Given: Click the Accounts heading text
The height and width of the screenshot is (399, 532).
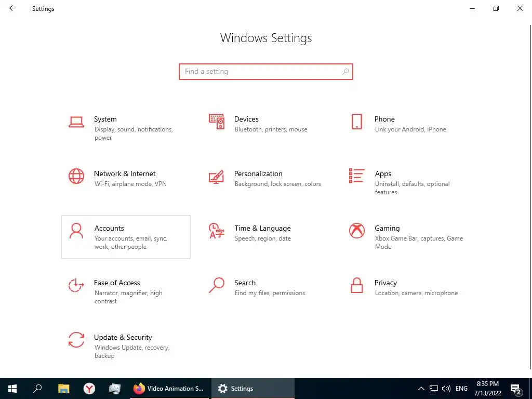Looking at the screenshot, I should 109,229.
